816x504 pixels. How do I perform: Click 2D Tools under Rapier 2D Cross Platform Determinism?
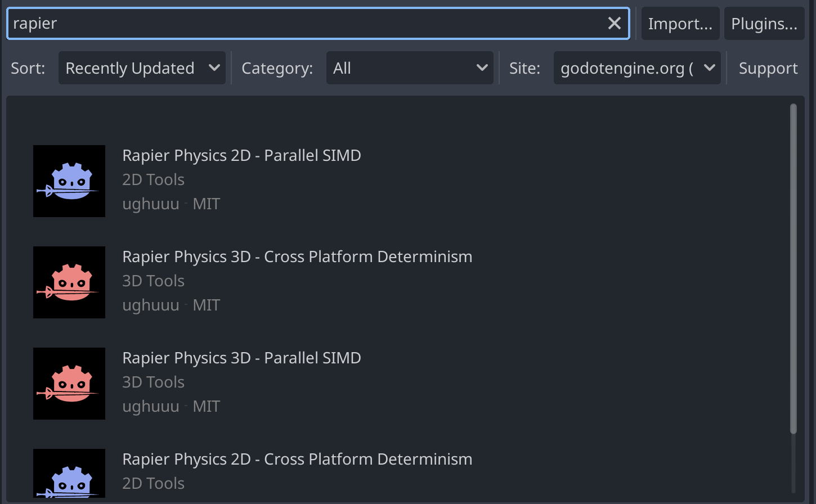[153, 483]
